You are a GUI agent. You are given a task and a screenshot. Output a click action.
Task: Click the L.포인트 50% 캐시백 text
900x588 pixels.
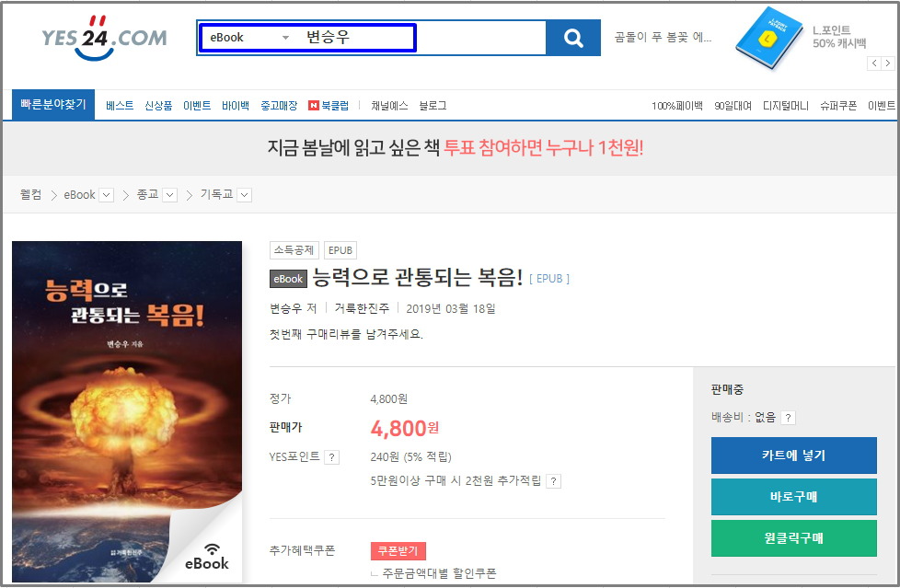click(839, 37)
